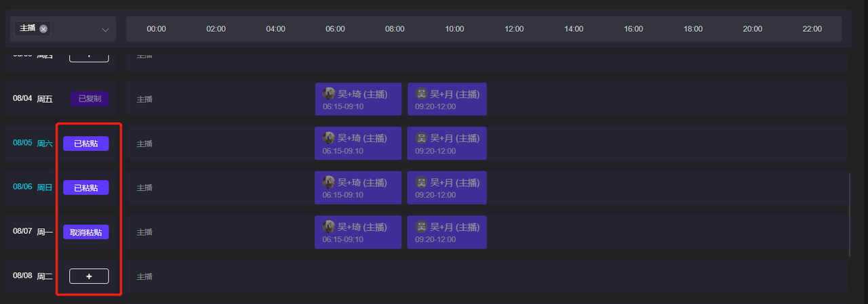Image resolution: width=868 pixels, height=304 pixels.
Task: Click the plus button for 08/08 周二
Action: click(89, 276)
